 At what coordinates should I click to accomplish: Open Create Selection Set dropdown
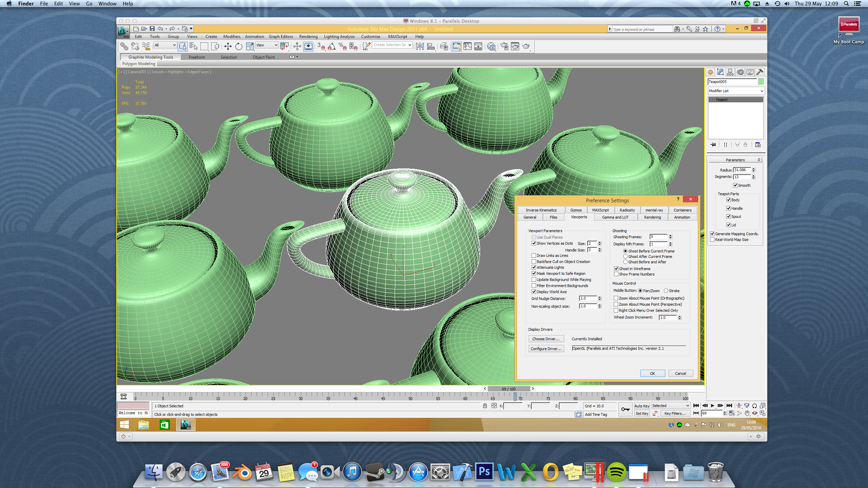392,45
